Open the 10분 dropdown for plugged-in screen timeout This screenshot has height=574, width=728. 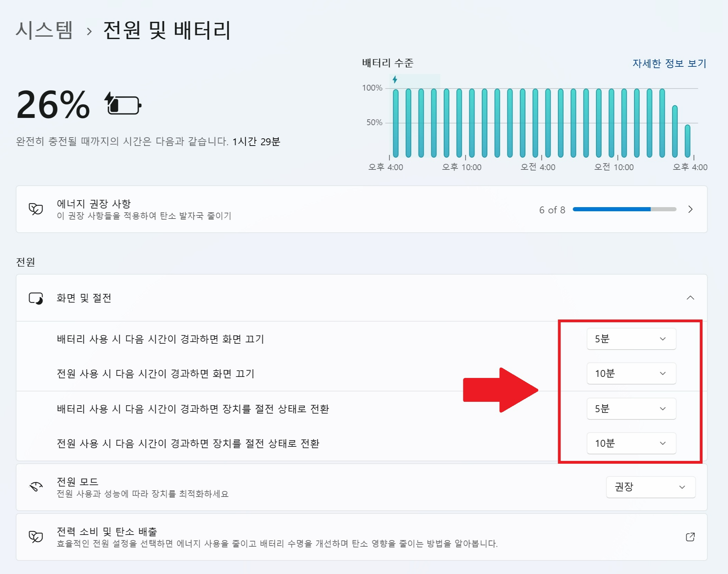tap(631, 373)
